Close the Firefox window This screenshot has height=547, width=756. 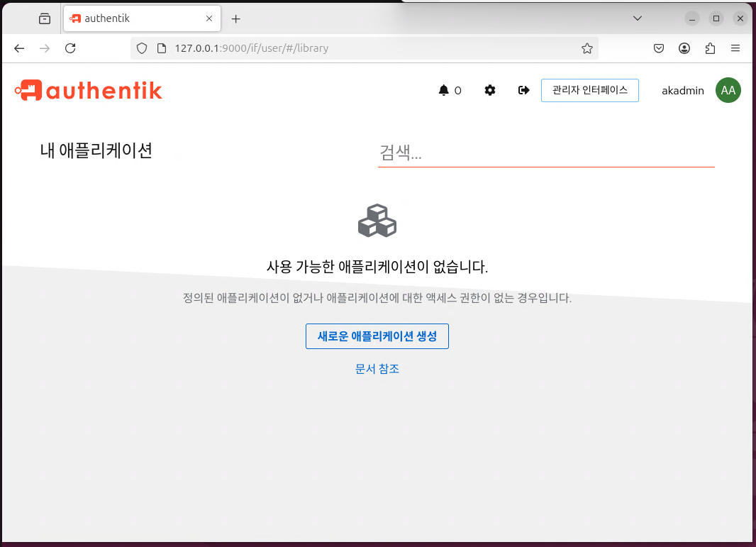pos(740,19)
